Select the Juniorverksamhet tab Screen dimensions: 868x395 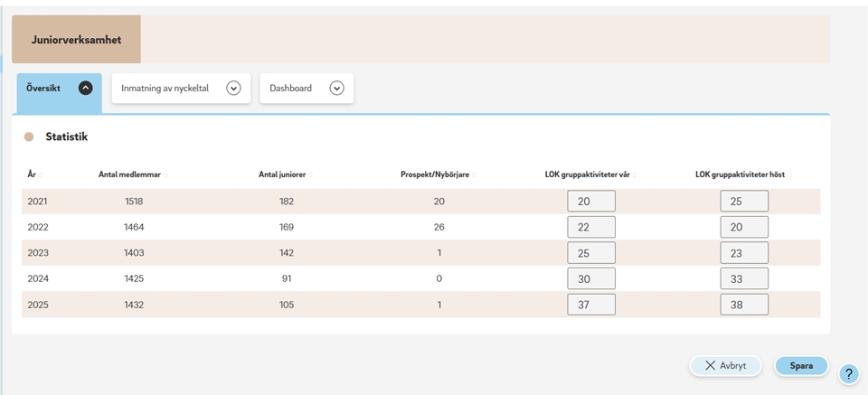click(76, 40)
